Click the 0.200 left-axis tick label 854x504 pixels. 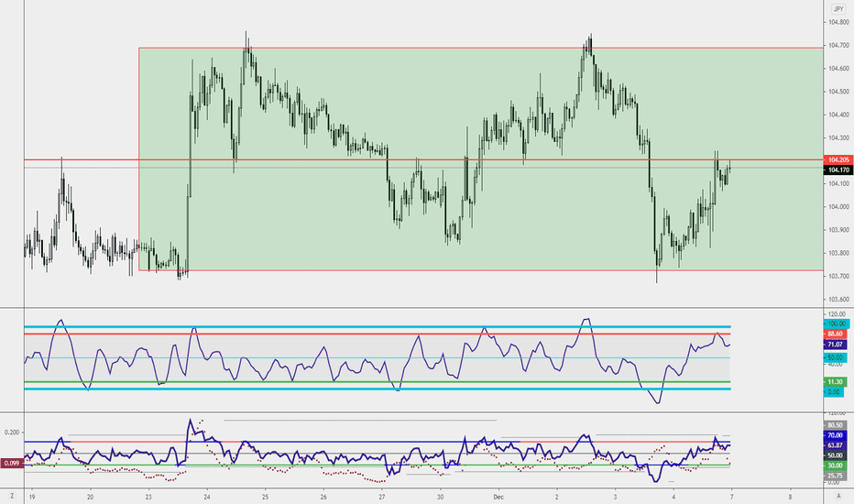pyautogui.click(x=12, y=433)
